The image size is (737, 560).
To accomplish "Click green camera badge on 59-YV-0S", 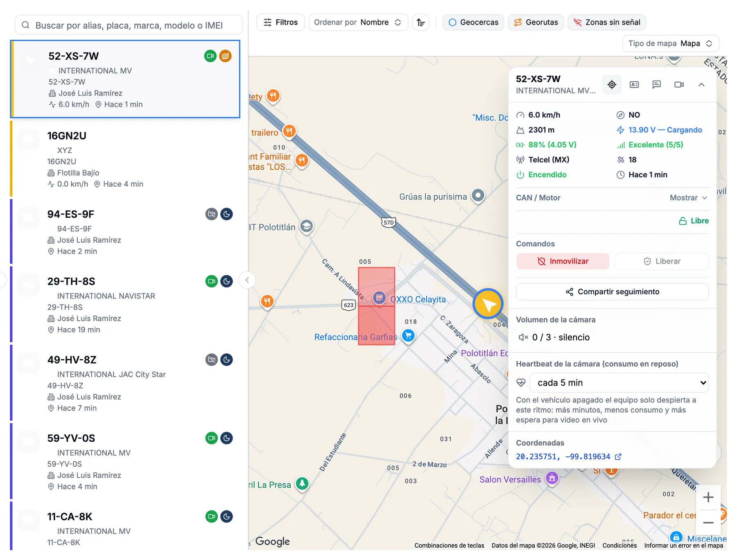I will tap(212, 438).
